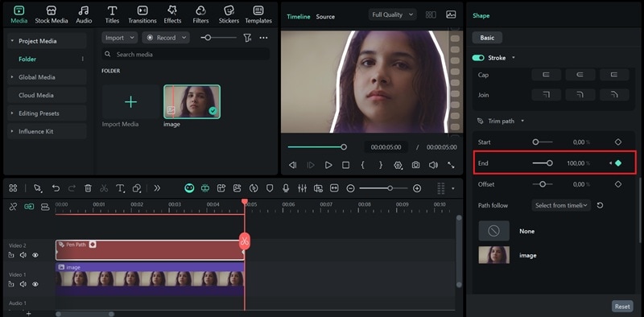644x317 pixels.
Task: Toggle the End keyframe diamond
Action: pyautogui.click(x=618, y=163)
